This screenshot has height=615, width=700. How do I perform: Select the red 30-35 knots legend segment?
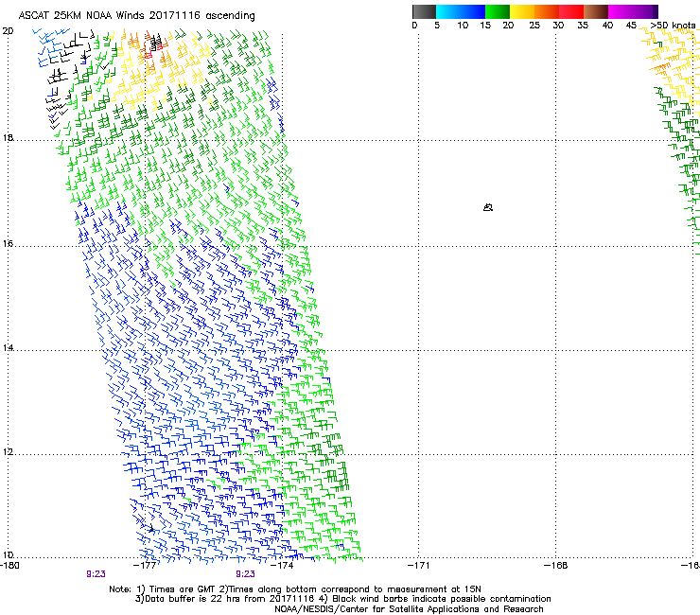(571, 11)
